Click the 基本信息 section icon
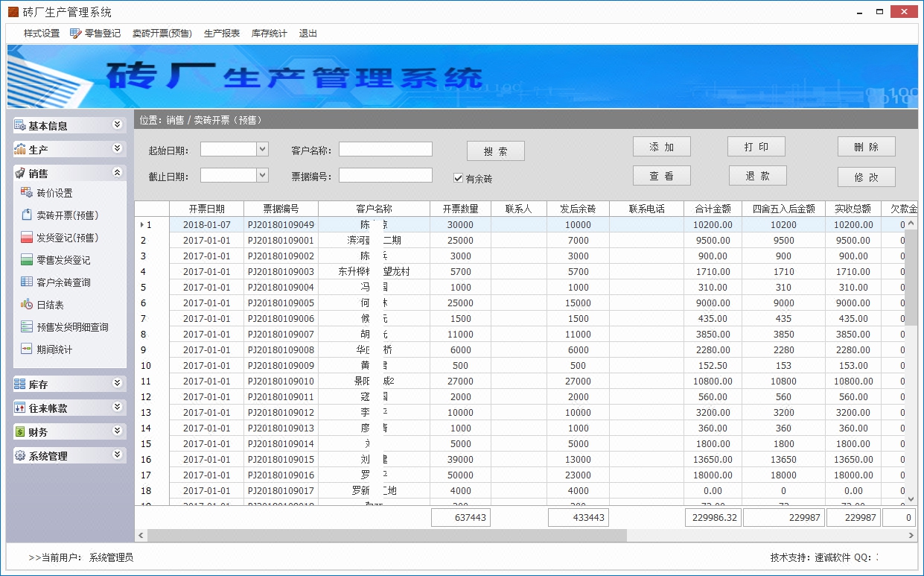Screen dimensions: 924x576 [x=20, y=125]
